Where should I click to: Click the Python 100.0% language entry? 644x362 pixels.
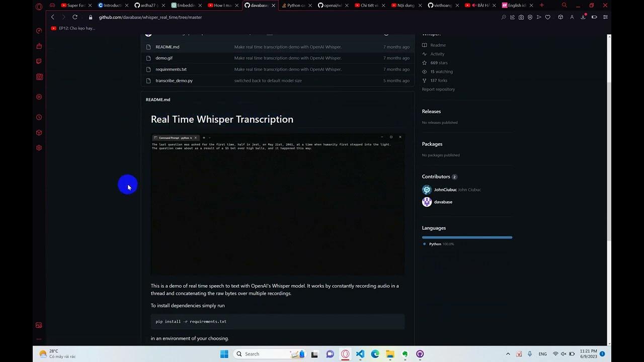point(439,244)
